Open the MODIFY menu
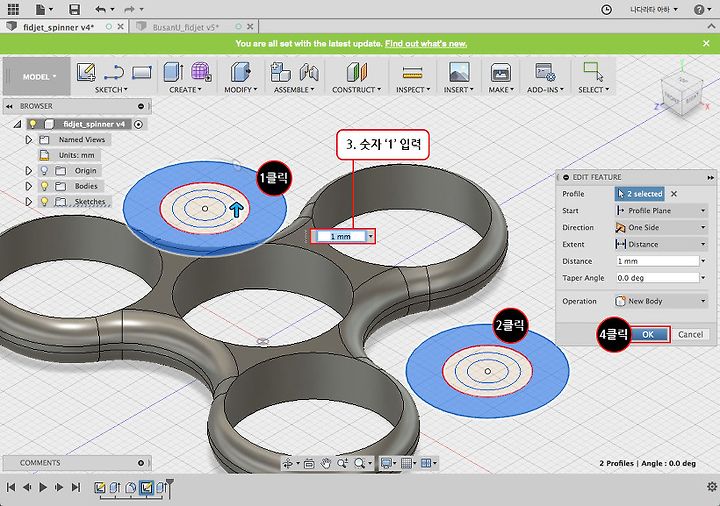 coord(241,90)
